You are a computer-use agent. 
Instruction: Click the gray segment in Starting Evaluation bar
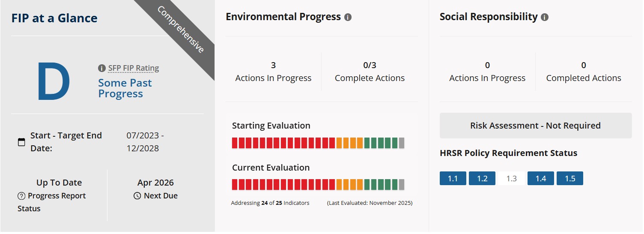[401, 143]
